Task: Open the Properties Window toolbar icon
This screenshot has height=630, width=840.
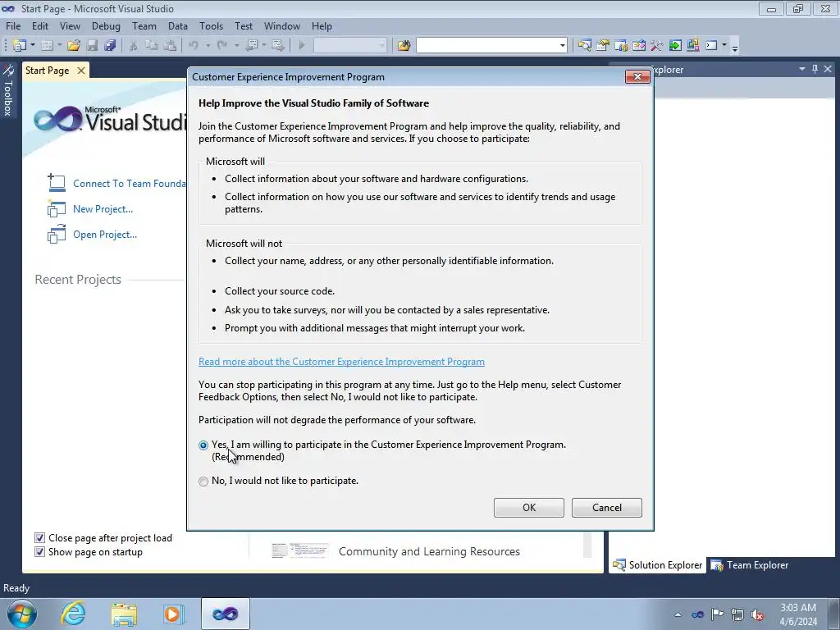Action: [x=603, y=46]
